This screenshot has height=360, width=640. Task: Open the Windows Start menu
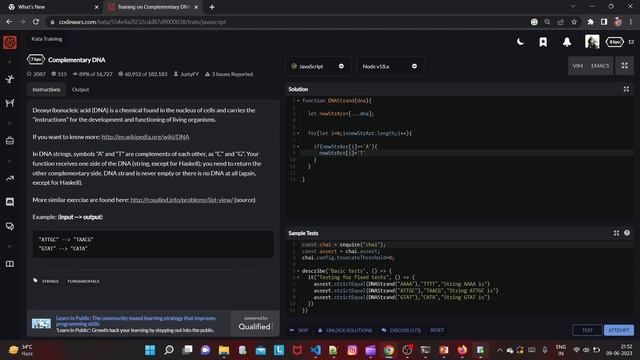pyautogui.click(x=150, y=350)
